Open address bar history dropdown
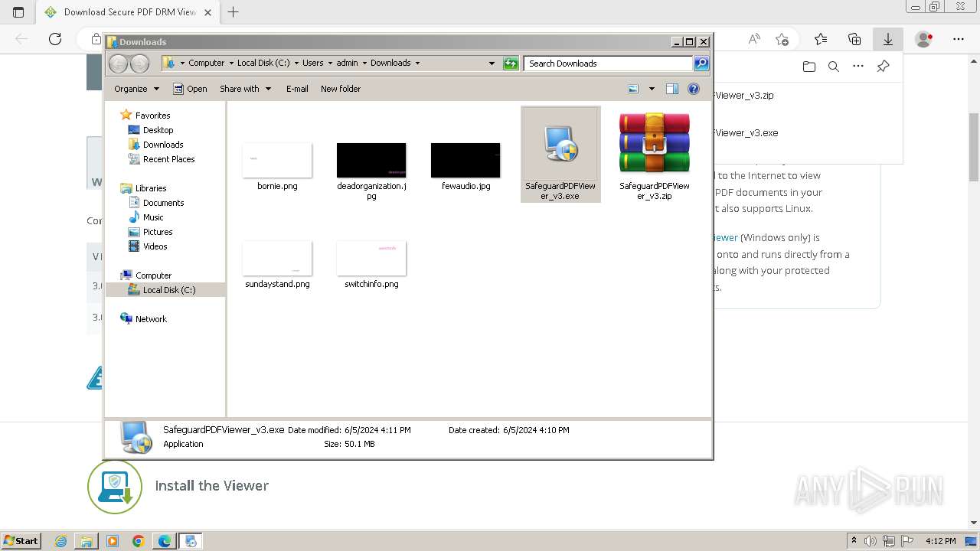This screenshot has height=551, width=980. [x=492, y=64]
